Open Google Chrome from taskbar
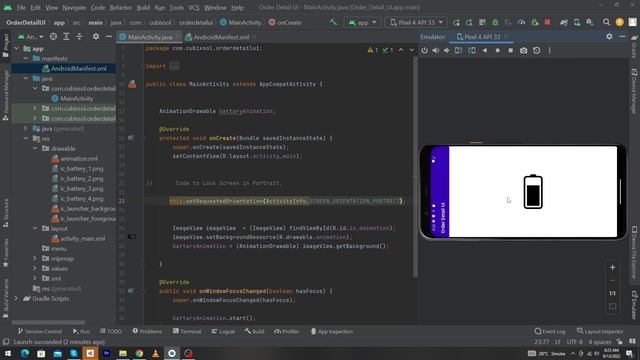The image size is (640, 360). click(139, 353)
